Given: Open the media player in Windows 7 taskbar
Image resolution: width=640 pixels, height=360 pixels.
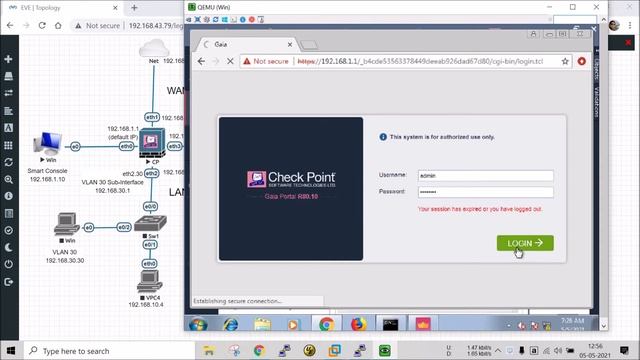Looking at the screenshot, I should click(293, 324).
